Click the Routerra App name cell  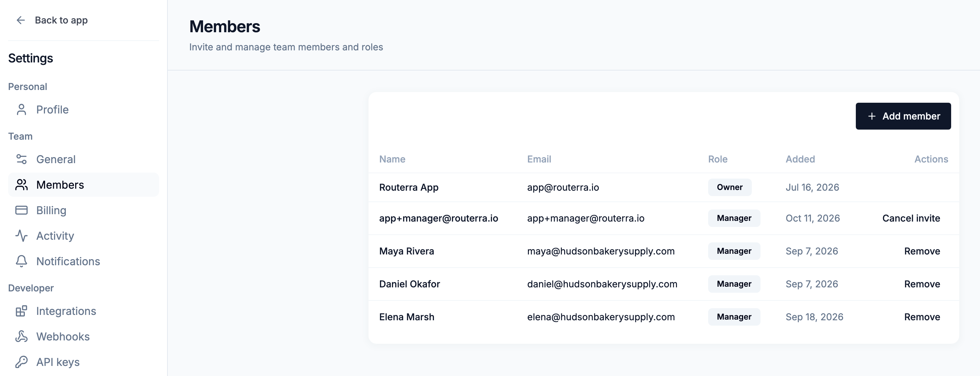click(409, 187)
